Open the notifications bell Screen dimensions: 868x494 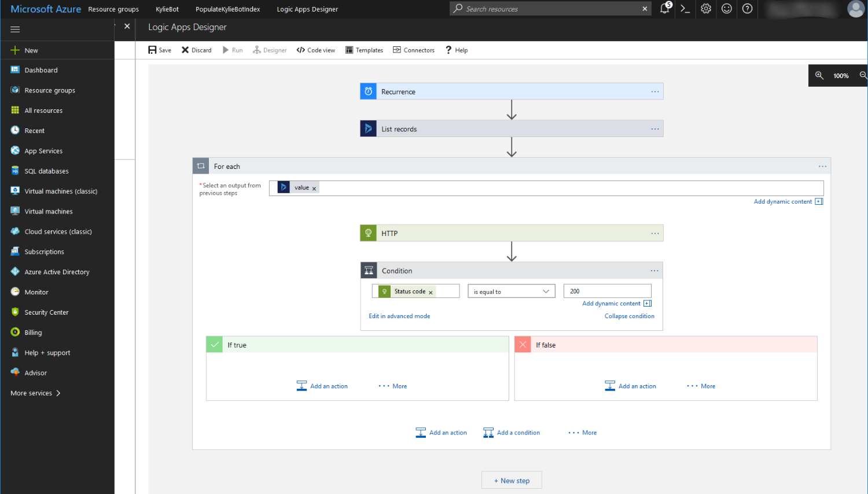[x=665, y=9]
